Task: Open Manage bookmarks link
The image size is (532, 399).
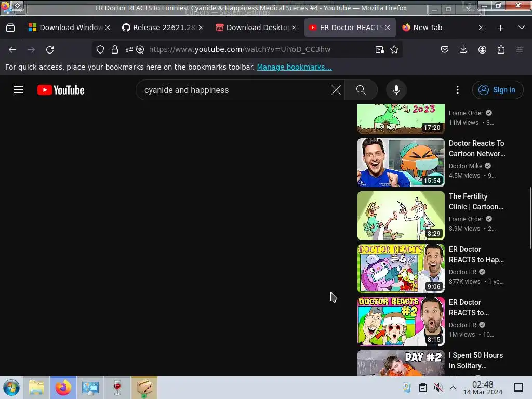Action: coord(294,67)
